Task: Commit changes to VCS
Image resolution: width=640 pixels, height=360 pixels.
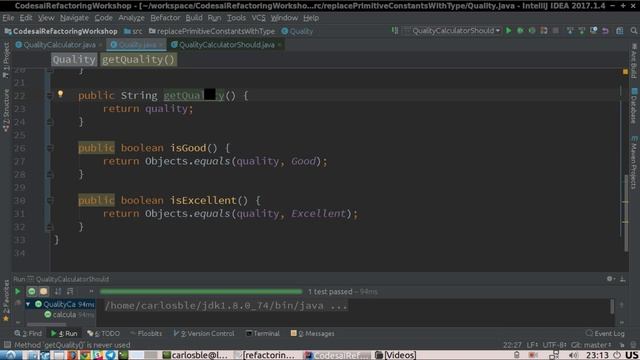Action: pyautogui.click(x=582, y=31)
